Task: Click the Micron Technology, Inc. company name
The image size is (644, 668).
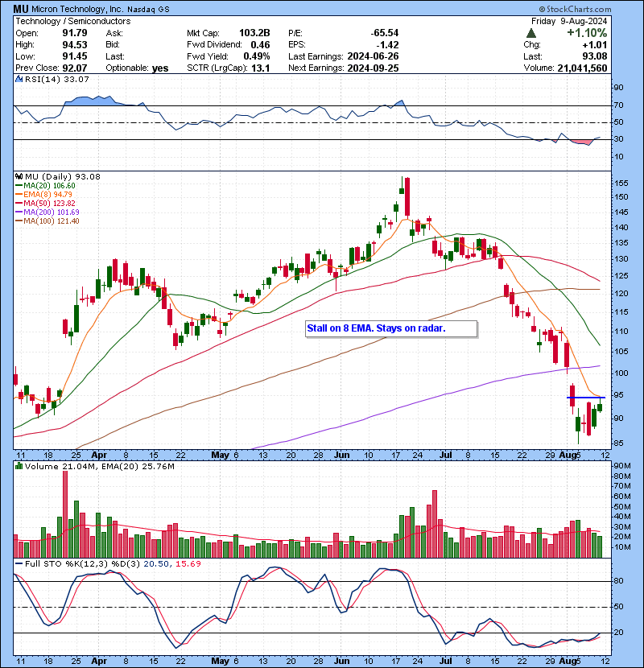Action: pos(77,9)
